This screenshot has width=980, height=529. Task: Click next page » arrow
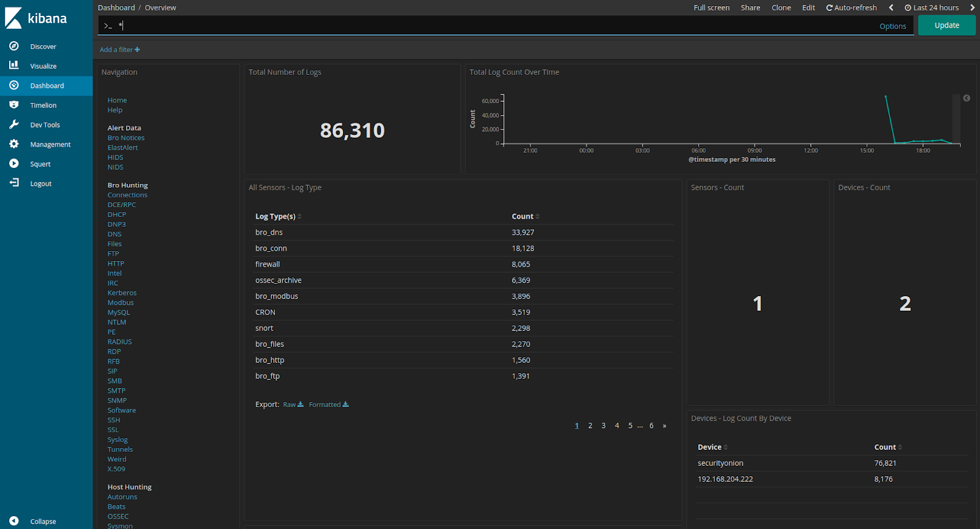point(665,425)
